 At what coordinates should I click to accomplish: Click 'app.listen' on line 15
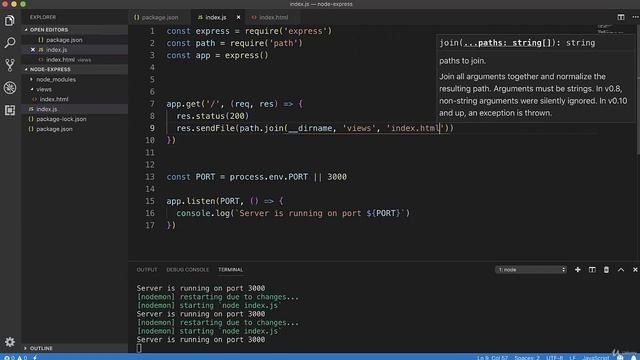click(191, 201)
